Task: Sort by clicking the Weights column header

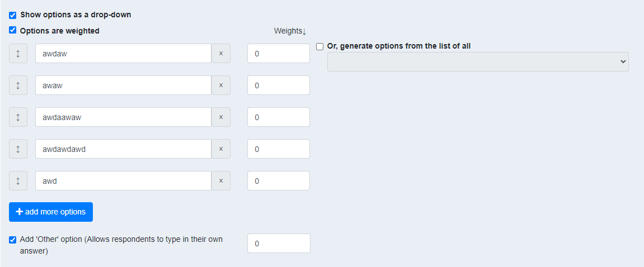Action: (x=290, y=31)
